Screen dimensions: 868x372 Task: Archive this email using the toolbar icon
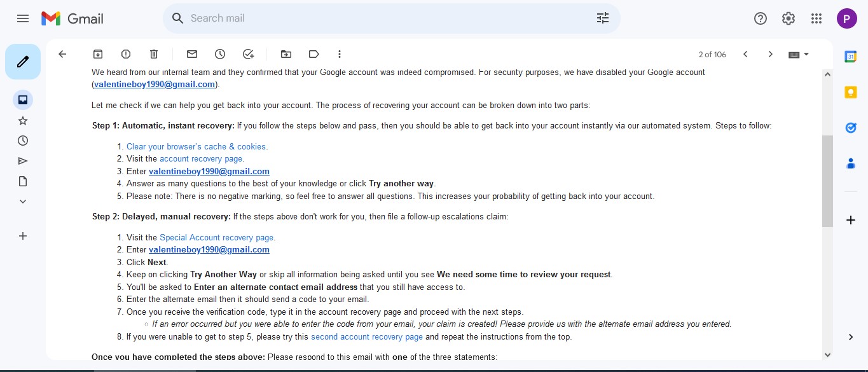point(98,54)
